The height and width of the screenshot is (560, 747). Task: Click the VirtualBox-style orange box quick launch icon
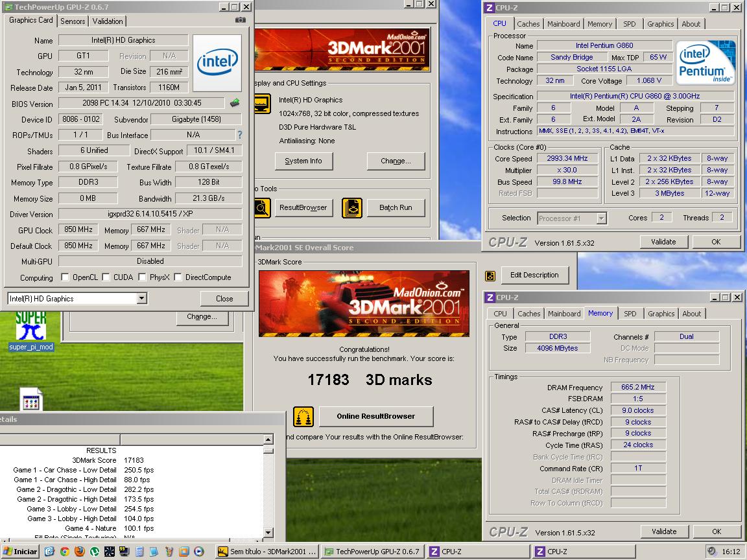click(x=184, y=552)
